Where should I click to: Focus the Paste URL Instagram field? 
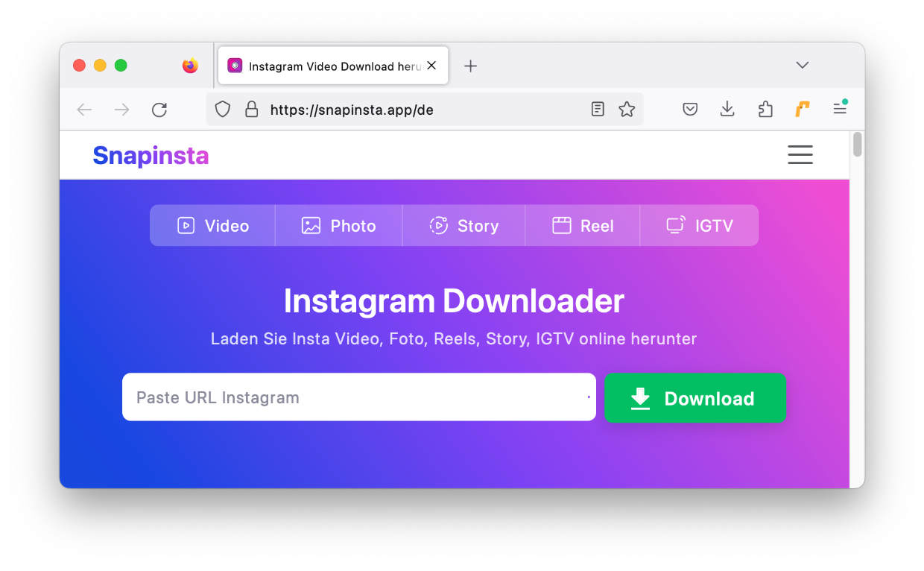click(x=359, y=397)
